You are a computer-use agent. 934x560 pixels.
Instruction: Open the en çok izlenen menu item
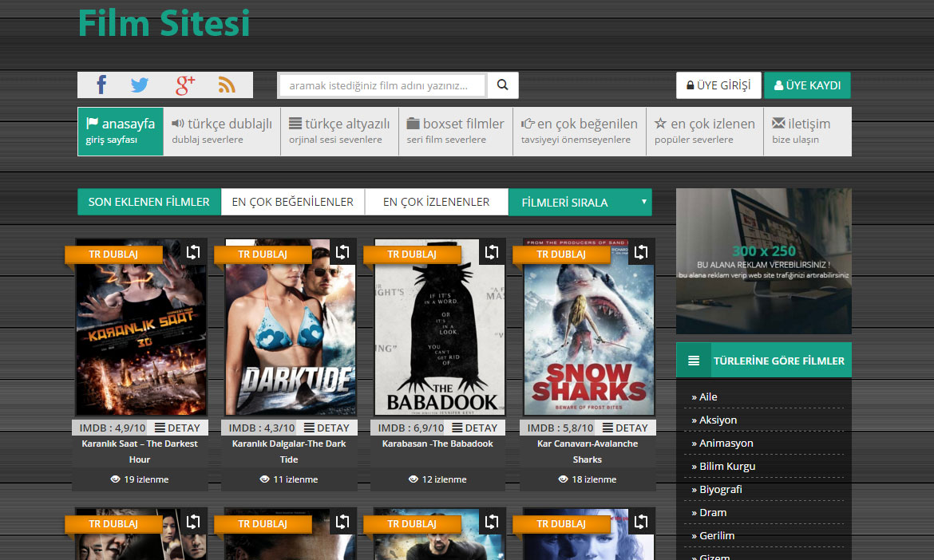click(705, 132)
